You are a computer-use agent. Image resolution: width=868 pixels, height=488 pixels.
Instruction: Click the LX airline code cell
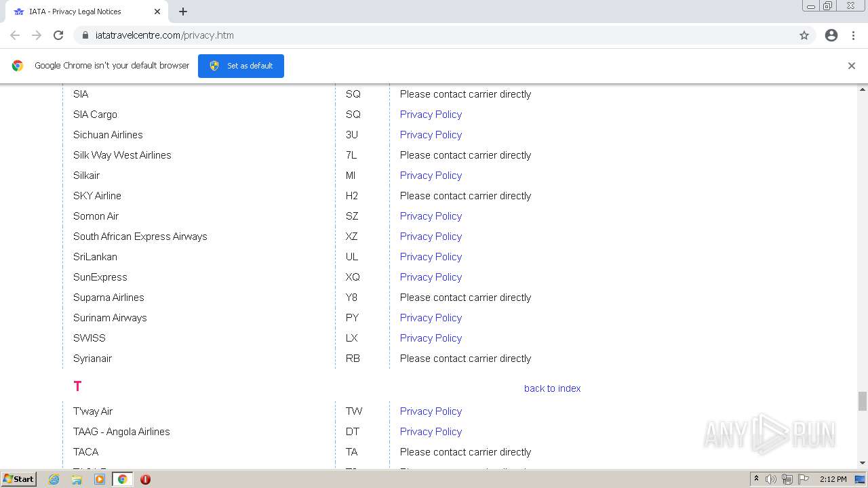(352, 338)
